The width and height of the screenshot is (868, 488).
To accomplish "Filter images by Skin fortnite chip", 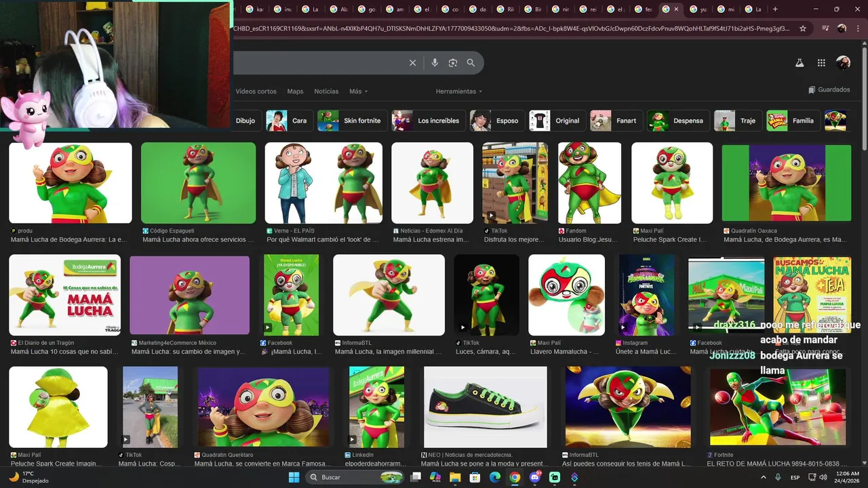I will [351, 121].
